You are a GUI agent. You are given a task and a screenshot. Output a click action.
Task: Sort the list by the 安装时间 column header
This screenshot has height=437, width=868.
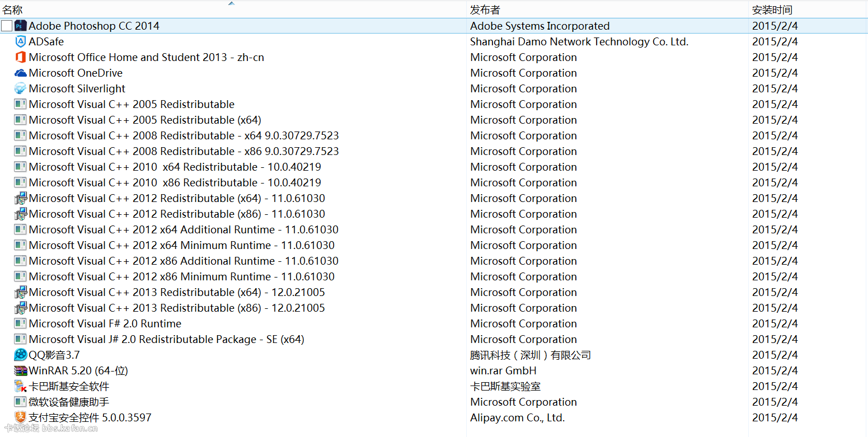coord(772,10)
